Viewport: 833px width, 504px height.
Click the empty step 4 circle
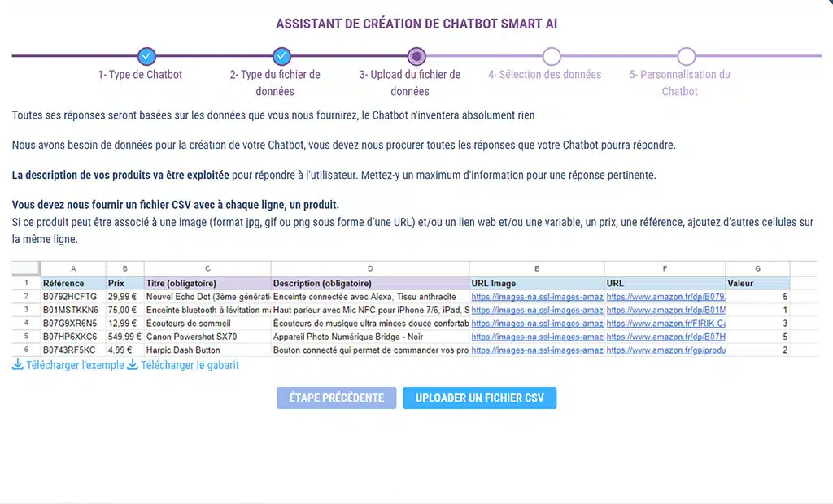coord(552,56)
